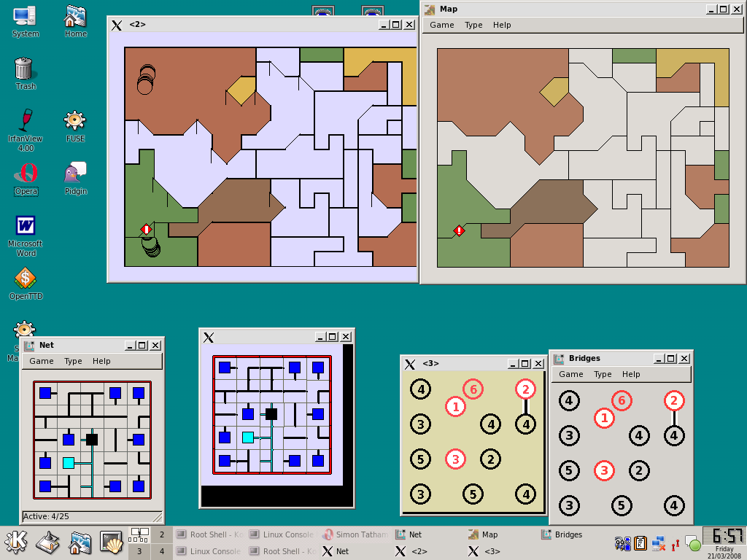Expand the Type menu in Bridges window
The image size is (747, 560).
pos(603,374)
